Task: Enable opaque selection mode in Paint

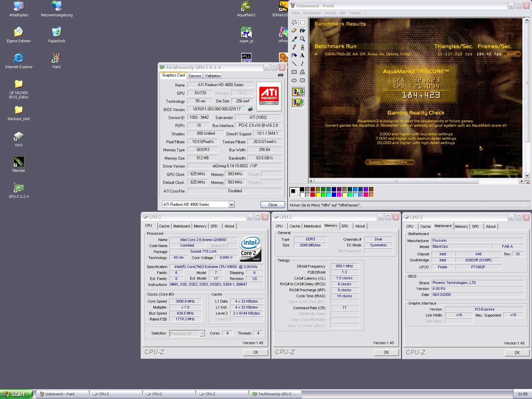Action: [x=298, y=92]
